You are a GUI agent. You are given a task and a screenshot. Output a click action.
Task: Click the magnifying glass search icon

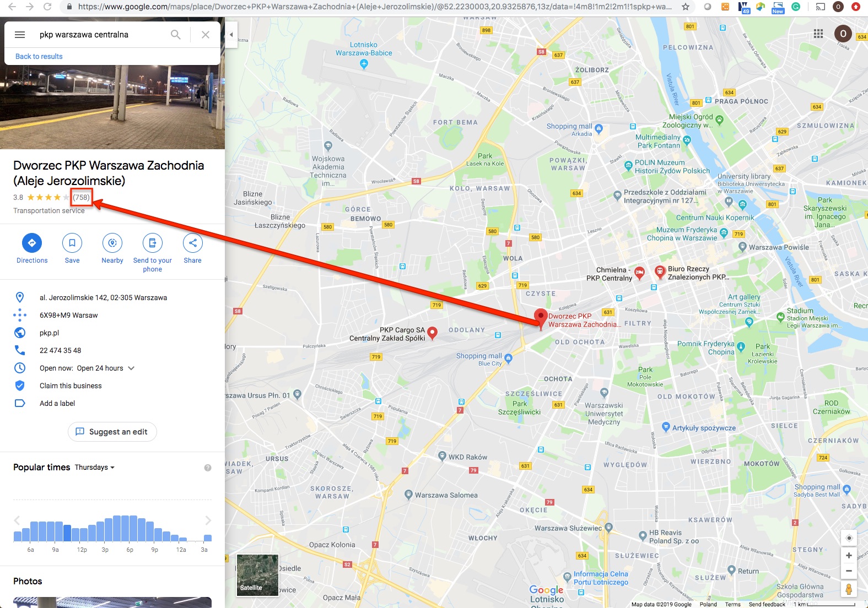[176, 35]
